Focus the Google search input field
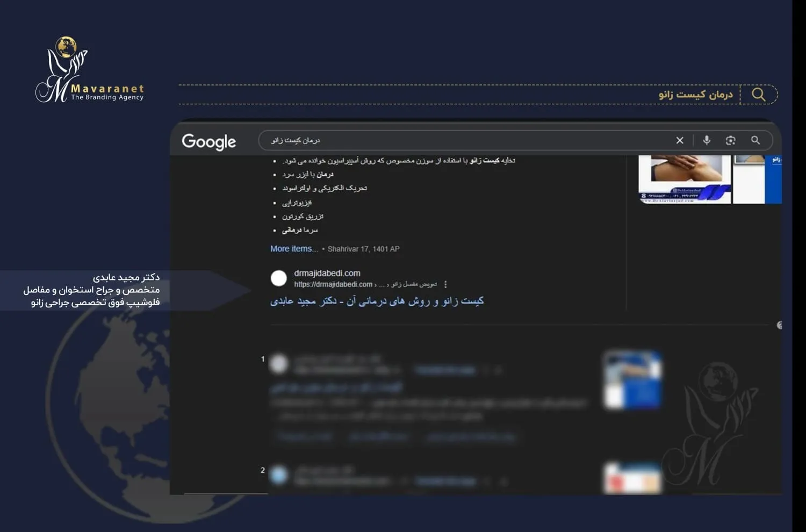 pos(462,140)
